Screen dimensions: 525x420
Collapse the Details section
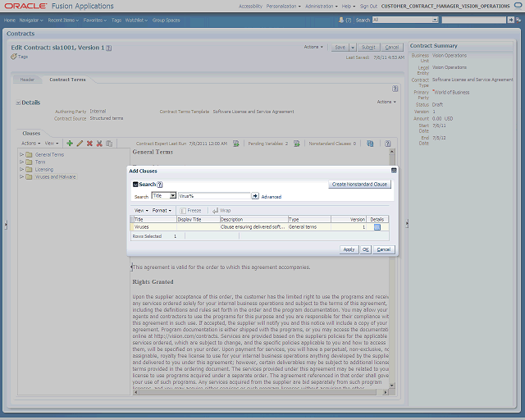click(18, 103)
